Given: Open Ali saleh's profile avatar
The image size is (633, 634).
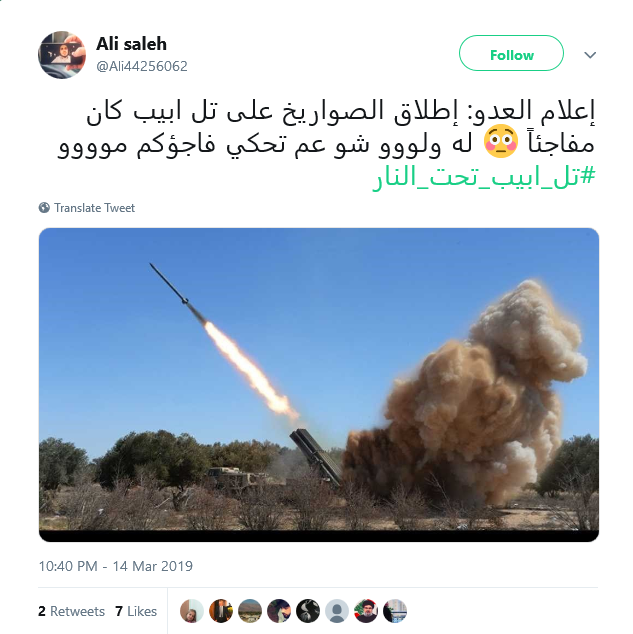Looking at the screenshot, I should click(62, 55).
